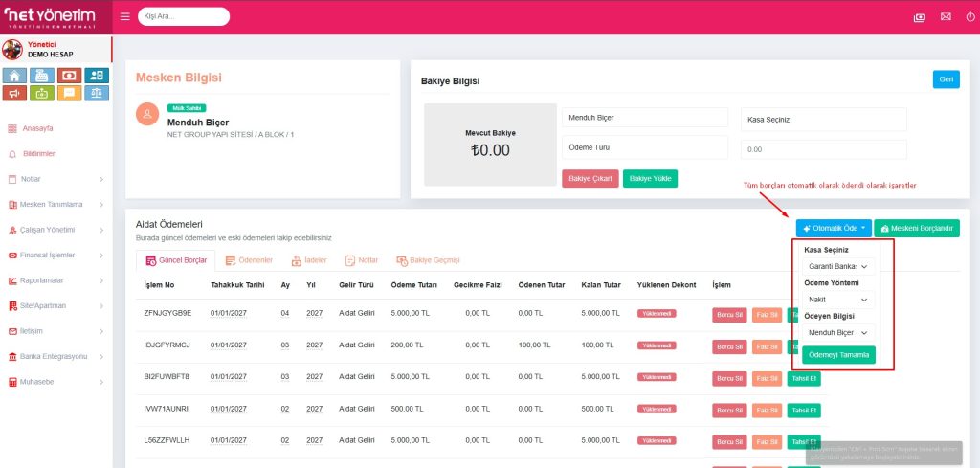Click the blue home shortcut tile
This screenshot has height=468, width=980.
point(14,76)
